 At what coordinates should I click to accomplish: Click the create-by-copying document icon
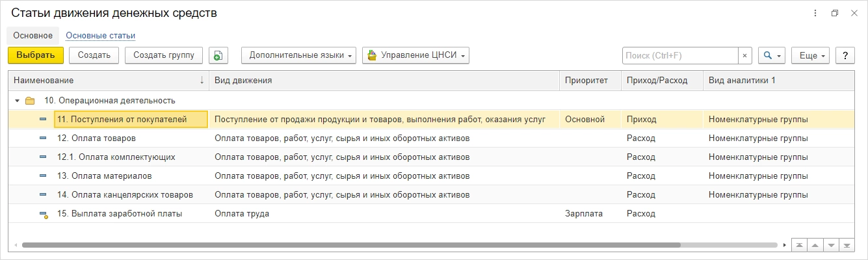click(218, 55)
